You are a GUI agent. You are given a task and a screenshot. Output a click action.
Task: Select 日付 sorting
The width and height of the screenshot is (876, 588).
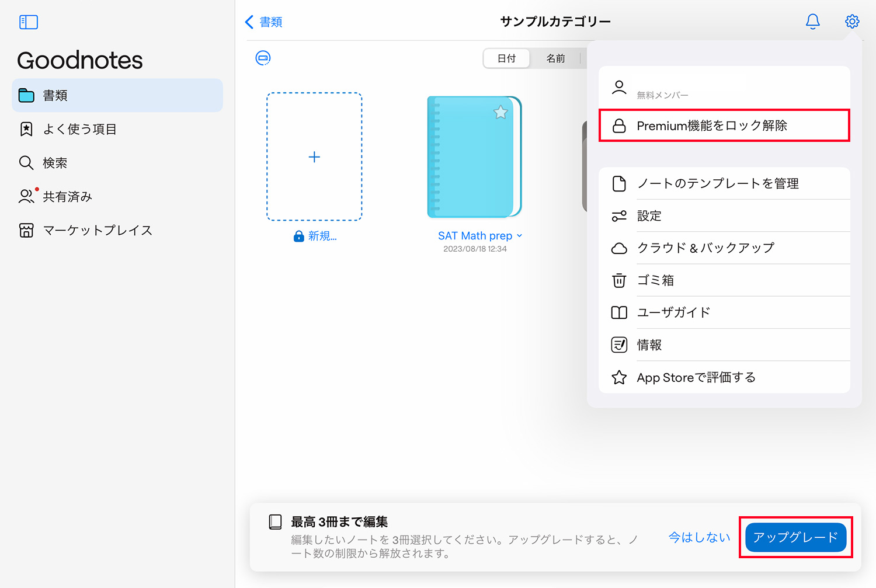[506, 58]
